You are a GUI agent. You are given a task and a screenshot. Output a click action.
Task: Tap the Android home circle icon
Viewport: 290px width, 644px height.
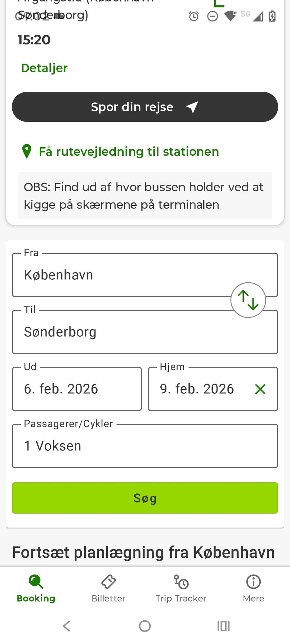tap(145, 626)
